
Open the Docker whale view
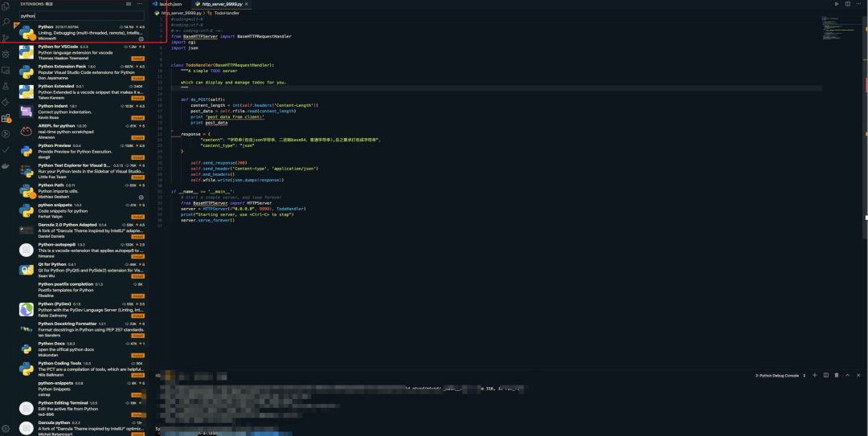point(6,166)
